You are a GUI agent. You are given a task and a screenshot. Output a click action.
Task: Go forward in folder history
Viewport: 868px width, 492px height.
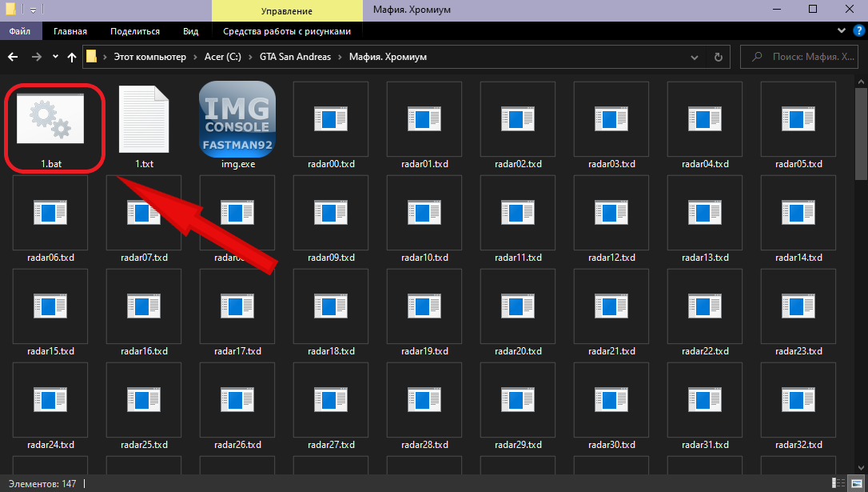pyautogui.click(x=37, y=57)
